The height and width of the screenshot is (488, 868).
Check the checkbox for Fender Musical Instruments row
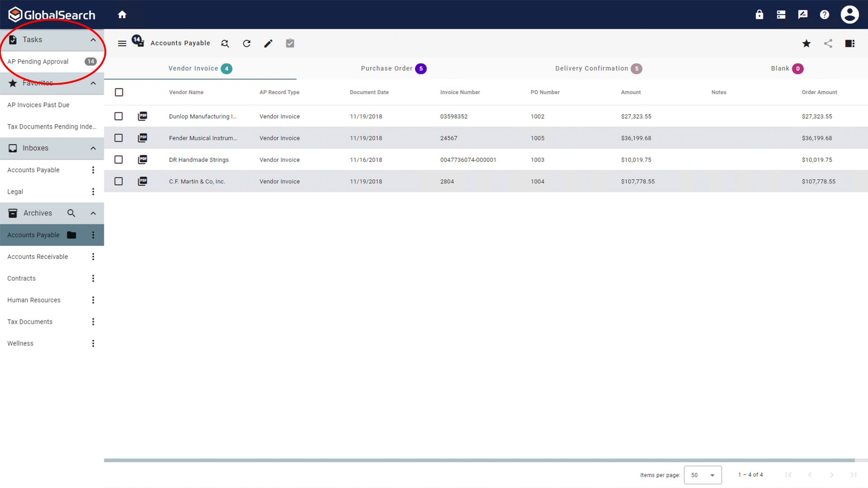(118, 138)
